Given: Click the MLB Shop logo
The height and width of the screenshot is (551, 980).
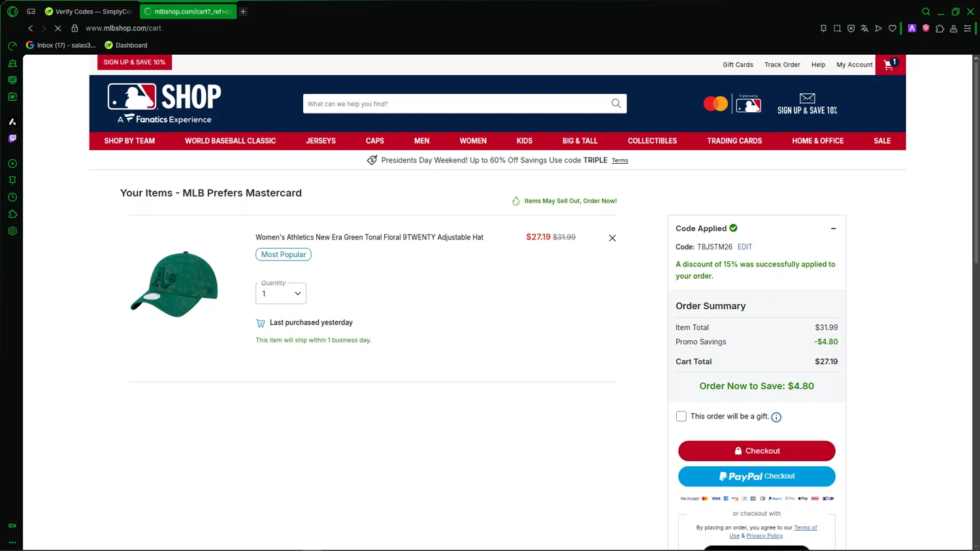Looking at the screenshot, I should pos(165,103).
